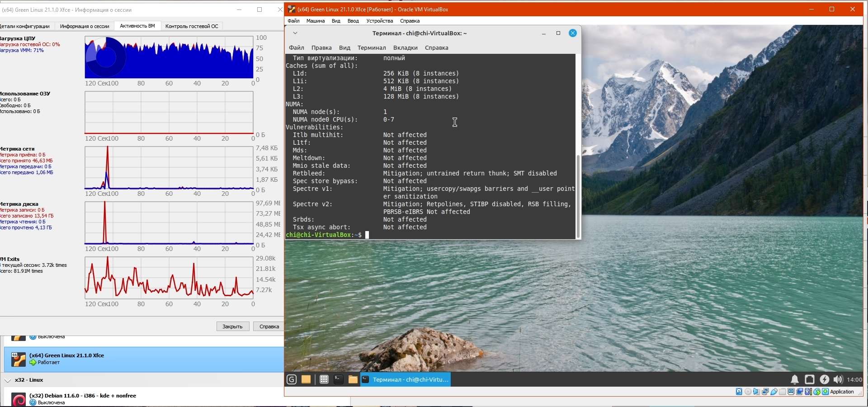
Task: Click the Green Linux VM icon in the VM list
Action: click(x=18, y=359)
